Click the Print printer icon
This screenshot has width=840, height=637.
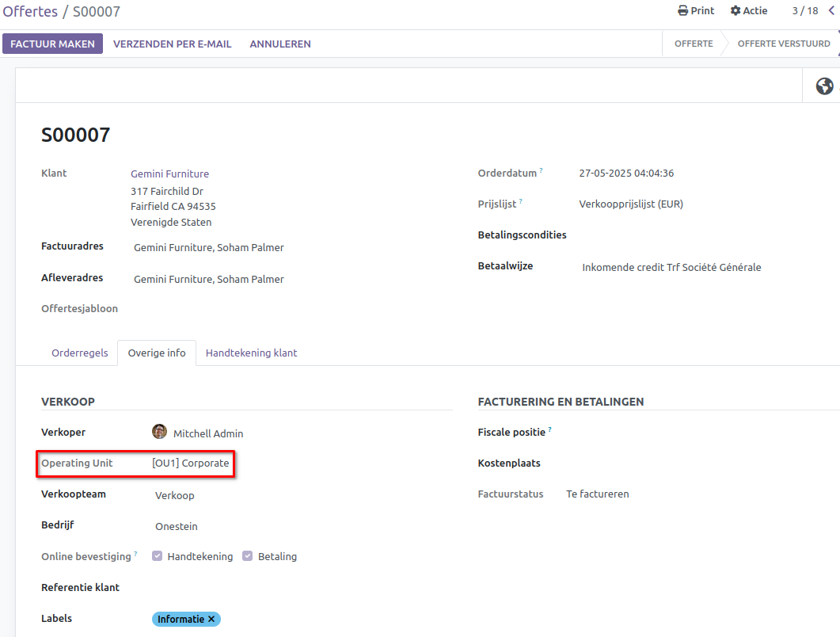tap(682, 11)
